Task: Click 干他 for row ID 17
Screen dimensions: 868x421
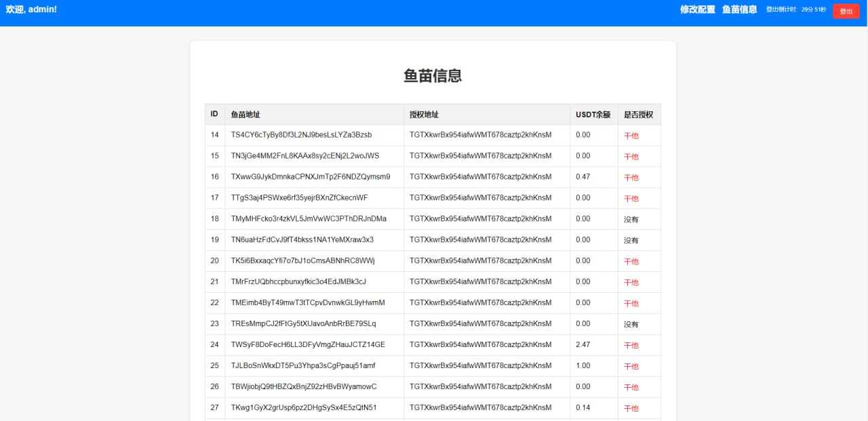Action: (x=631, y=198)
